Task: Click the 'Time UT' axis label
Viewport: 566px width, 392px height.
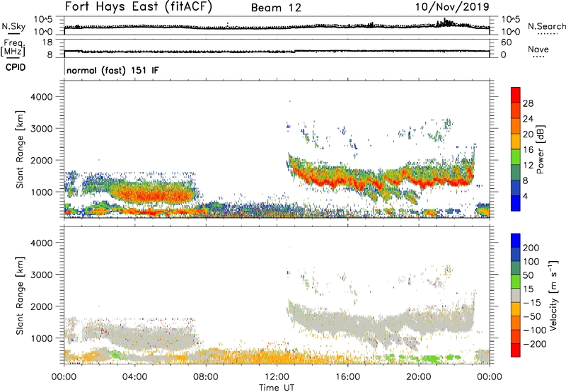Action: (x=277, y=388)
